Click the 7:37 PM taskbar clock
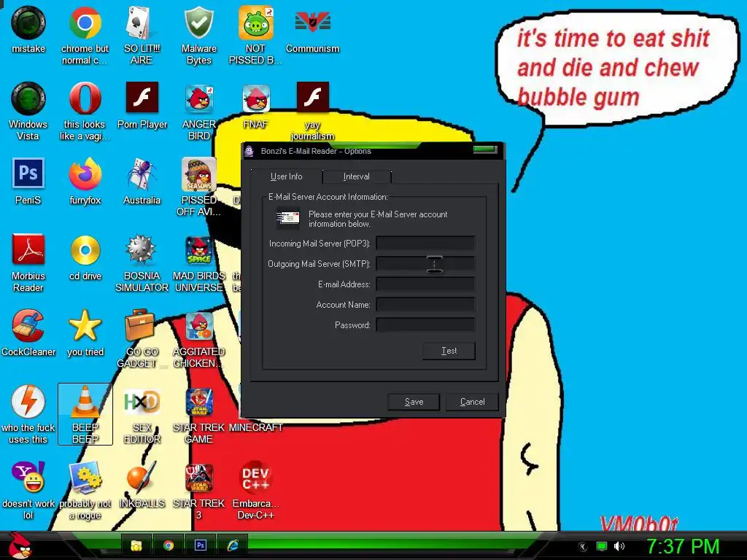The width and height of the screenshot is (747, 560). (x=683, y=546)
